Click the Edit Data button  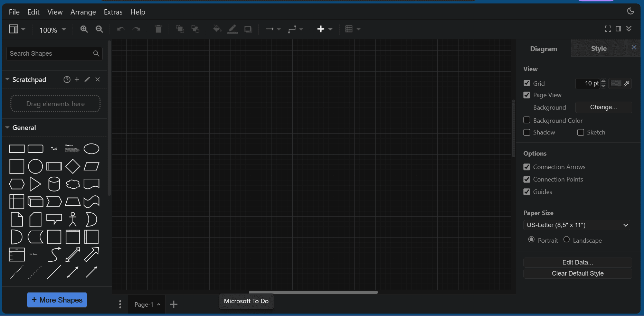[577, 262]
